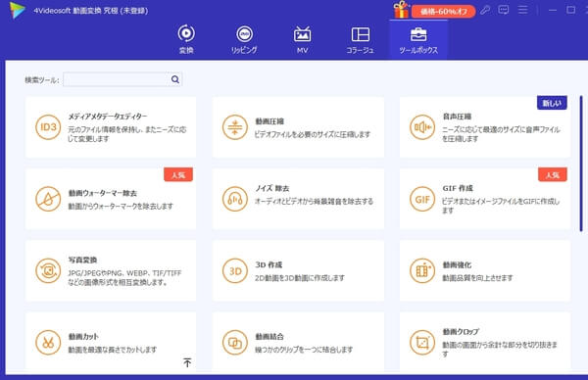
Task: Click the app logo icon
Action: point(18,10)
